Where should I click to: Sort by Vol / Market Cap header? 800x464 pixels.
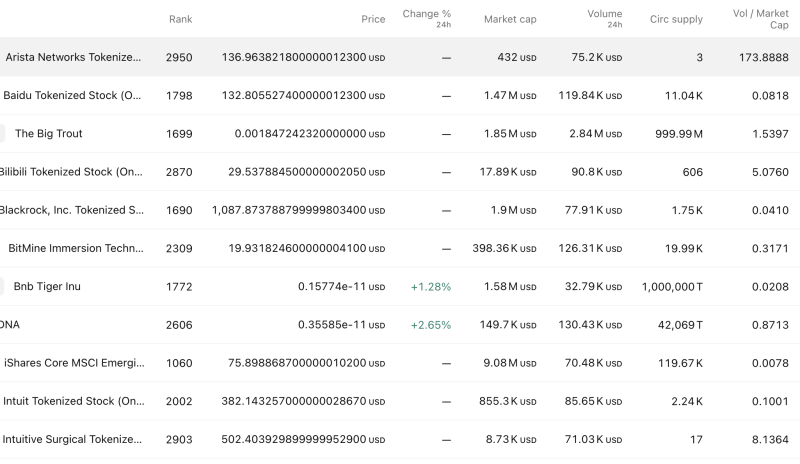coord(761,19)
